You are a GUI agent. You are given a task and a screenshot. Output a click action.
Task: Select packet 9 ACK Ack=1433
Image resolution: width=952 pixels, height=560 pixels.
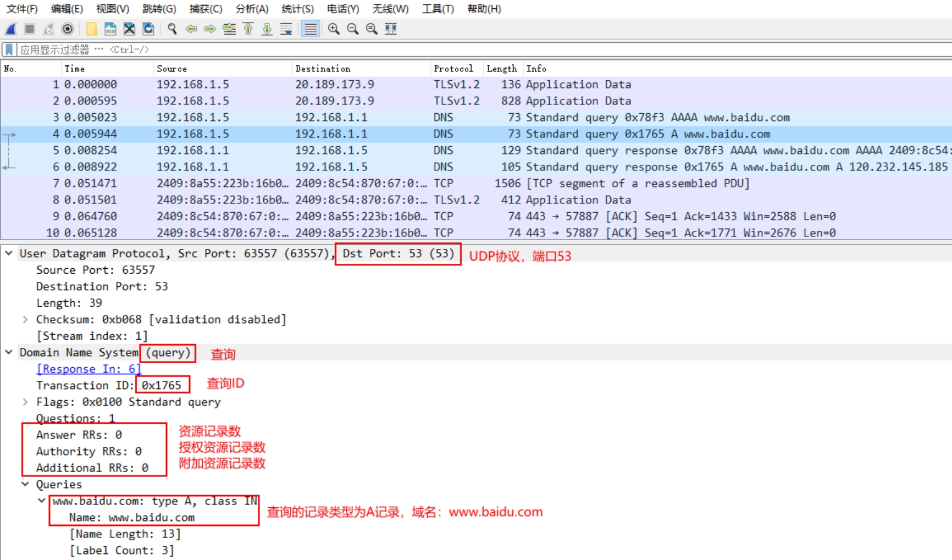476,216
